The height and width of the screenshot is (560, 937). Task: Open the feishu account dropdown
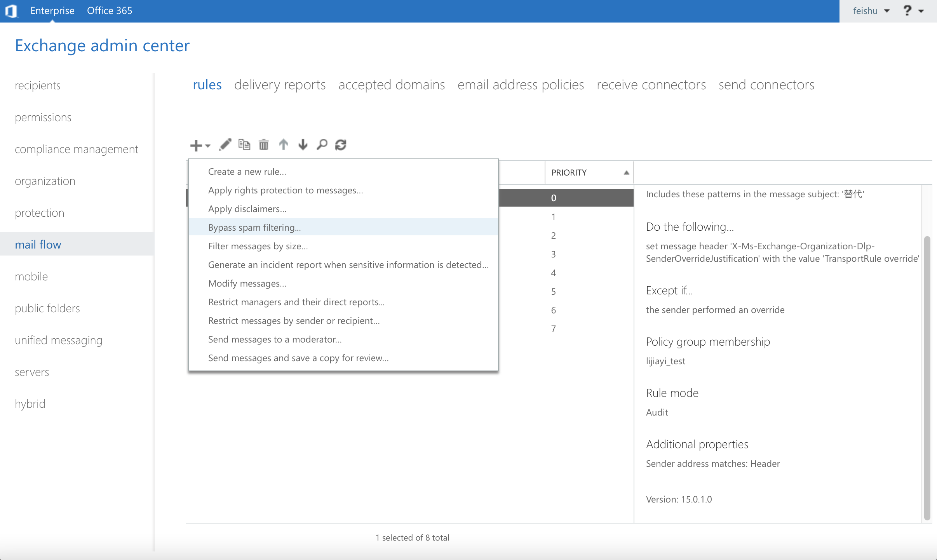[x=870, y=10]
